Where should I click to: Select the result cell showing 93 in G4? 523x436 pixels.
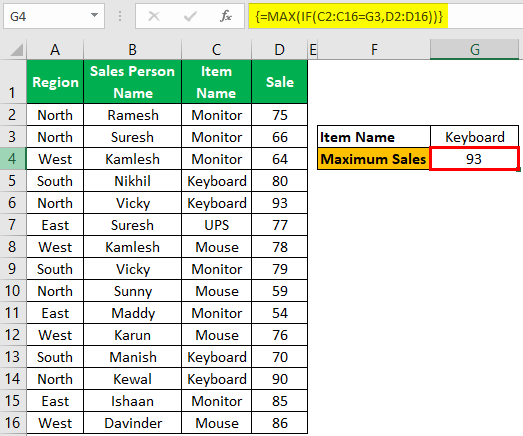click(x=474, y=159)
